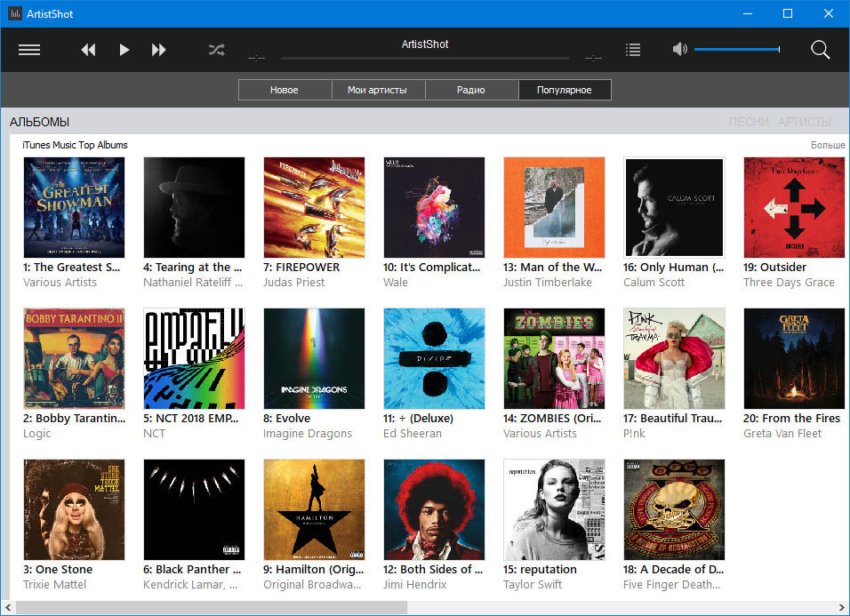Open the Both Sides album cover
Screen dimensions: 850x616
pyautogui.click(x=434, y=510)
